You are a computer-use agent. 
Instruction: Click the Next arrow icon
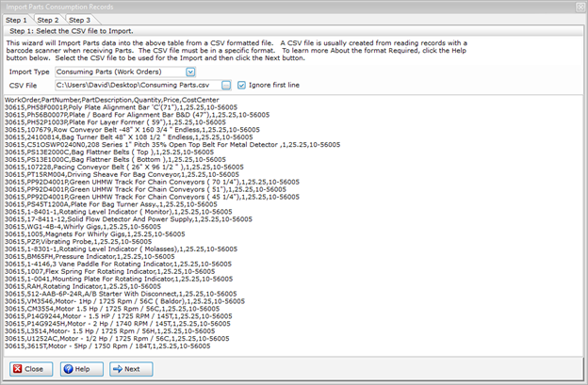(x=118, y=369)
